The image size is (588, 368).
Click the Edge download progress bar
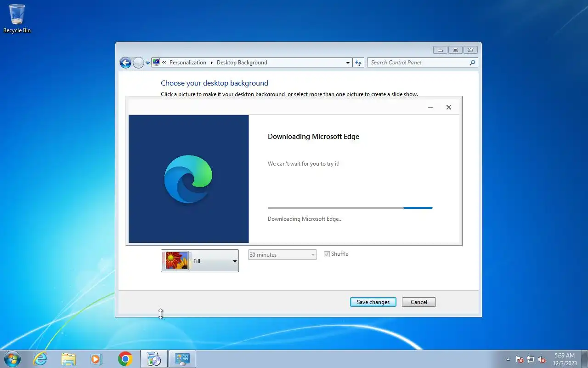(x=350, y=208)
